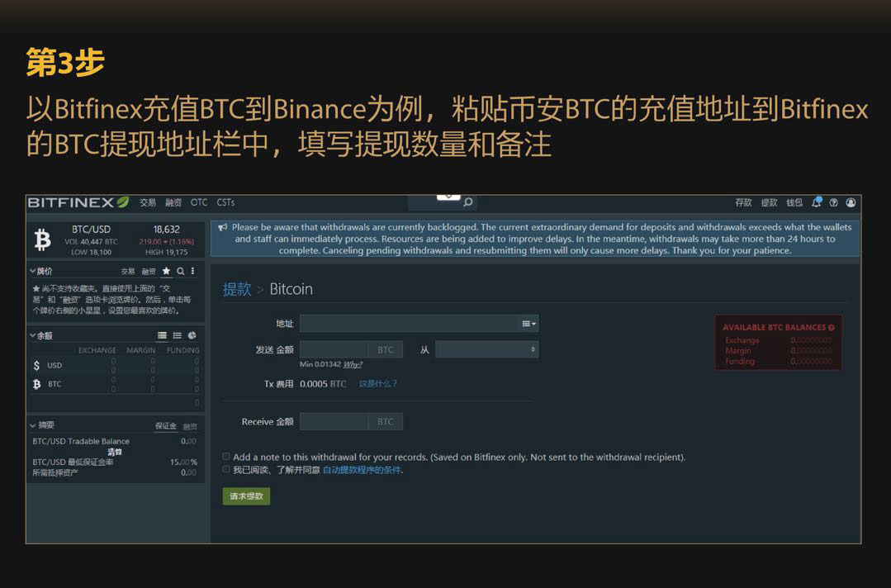891x588 pixels.
Task: Click the dollar sign icon in the USD row
Action: coord(37,365)
